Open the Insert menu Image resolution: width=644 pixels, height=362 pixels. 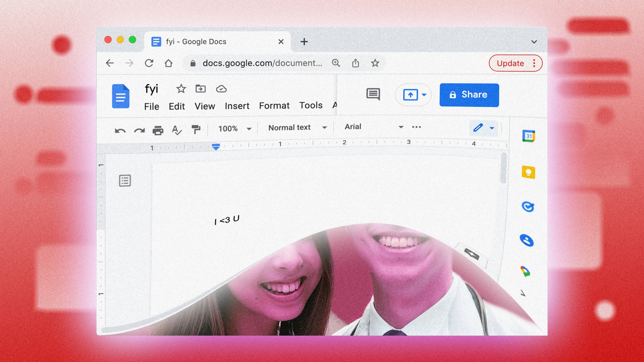tap(237, 106)
